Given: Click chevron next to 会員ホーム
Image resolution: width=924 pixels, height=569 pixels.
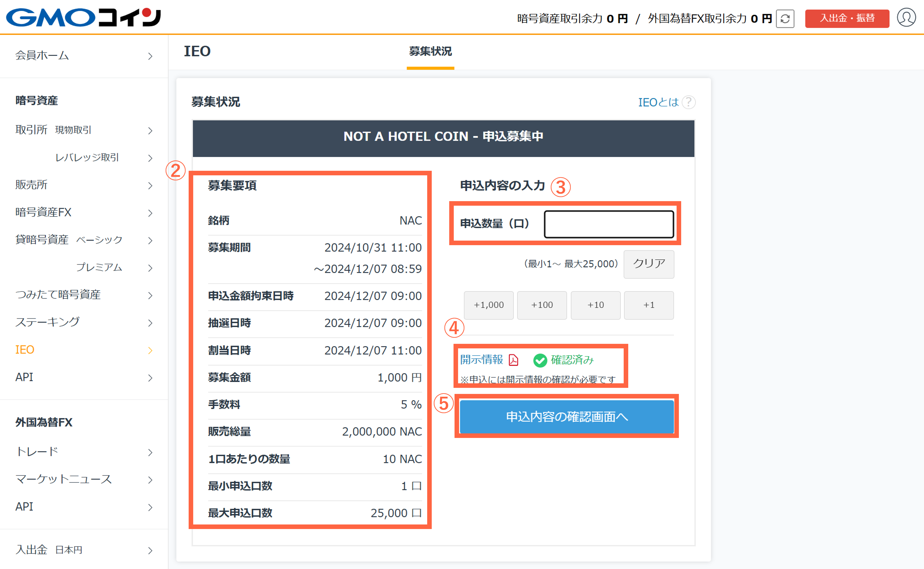Looking at the screenshot, I should click(x=150, y=56).
